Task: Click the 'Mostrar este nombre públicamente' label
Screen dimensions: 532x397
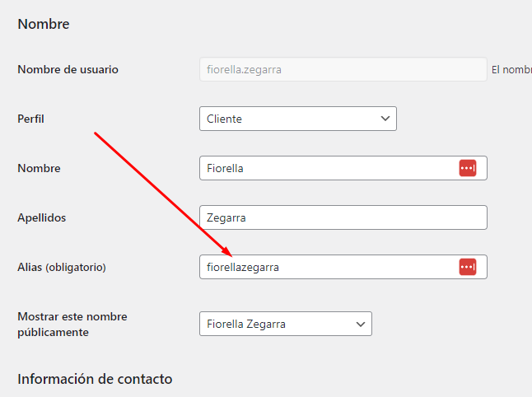Action: (72, 325)
